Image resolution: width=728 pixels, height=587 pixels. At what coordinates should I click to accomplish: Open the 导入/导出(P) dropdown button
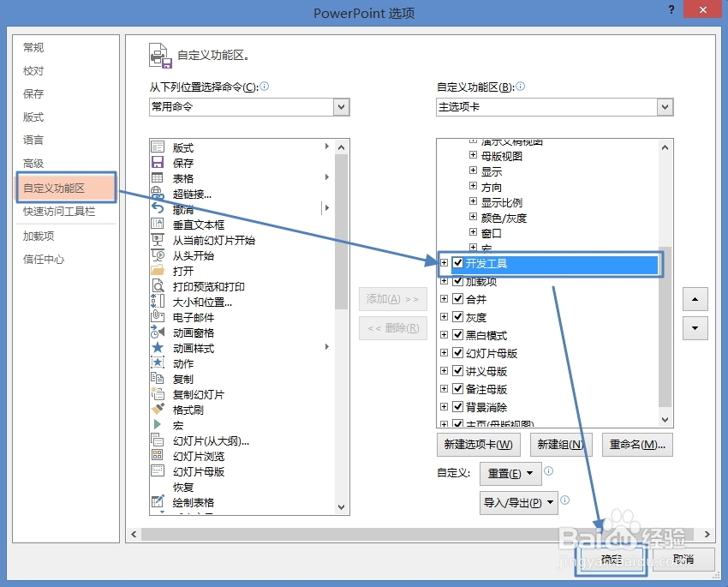(x=519, y=503)
